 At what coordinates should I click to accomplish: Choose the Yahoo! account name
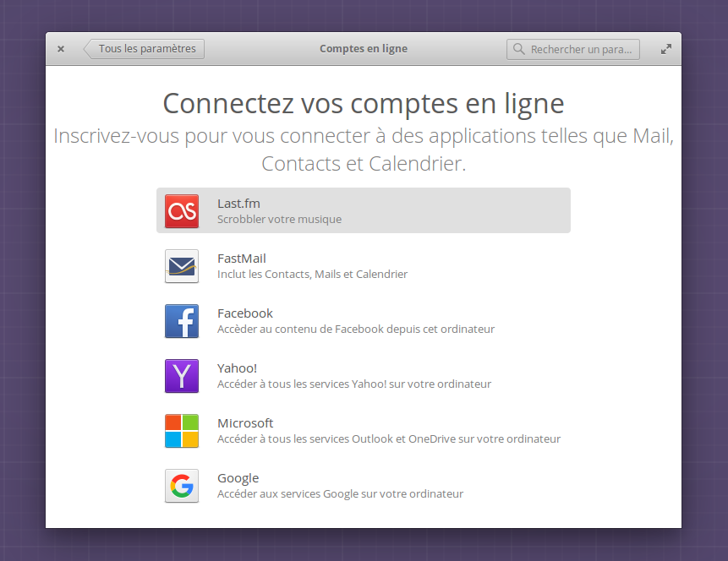tap(237, 368)
